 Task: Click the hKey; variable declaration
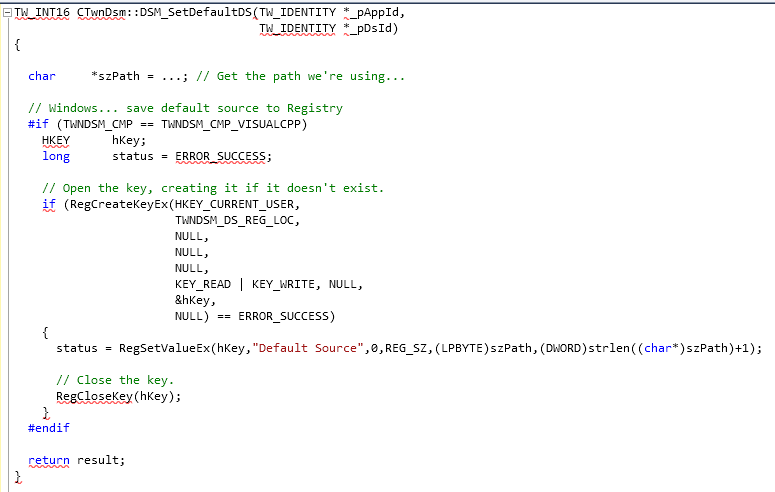point(129,140)
